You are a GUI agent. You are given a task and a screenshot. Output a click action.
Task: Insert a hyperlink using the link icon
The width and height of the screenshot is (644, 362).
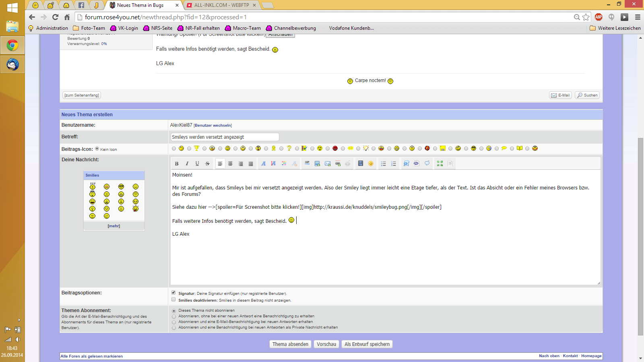(x=337, y=163)
